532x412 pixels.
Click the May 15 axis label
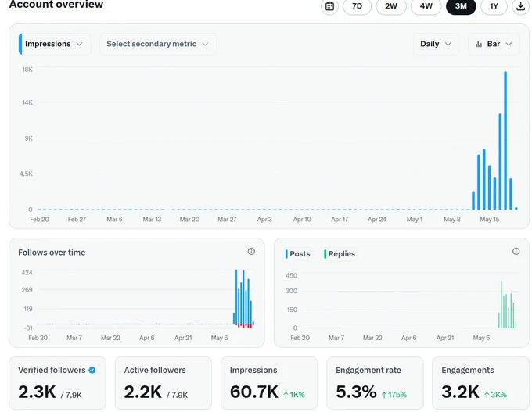pyautogui.click(x=489, y=220)
